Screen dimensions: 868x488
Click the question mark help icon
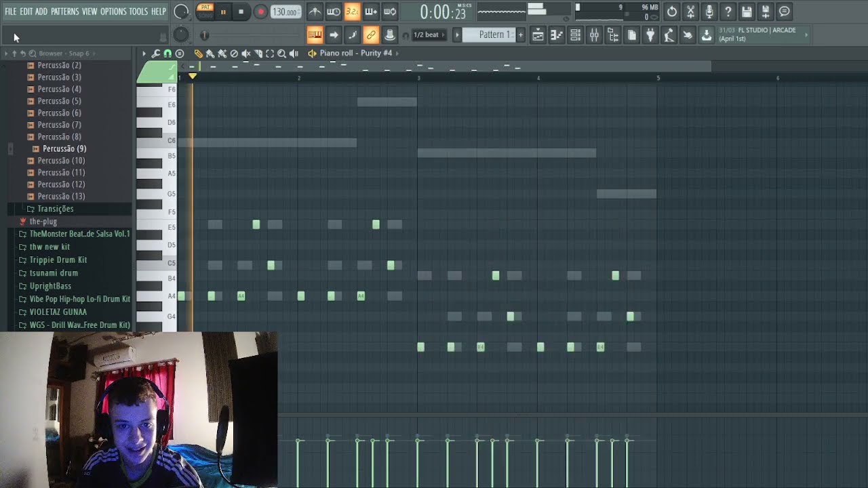[728, 12]
